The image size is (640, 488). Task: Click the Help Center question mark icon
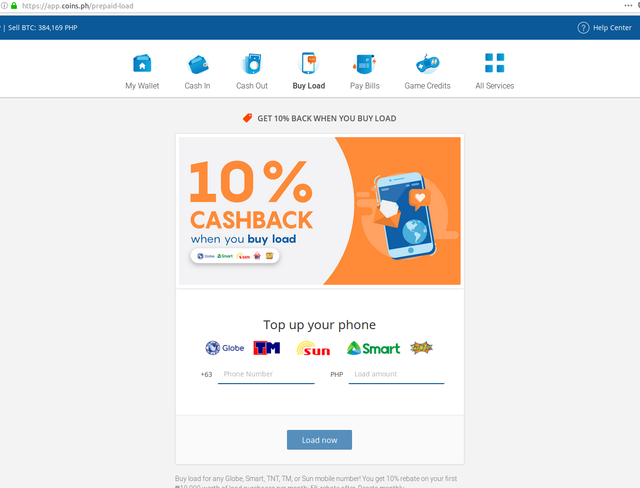click(583, 28)
